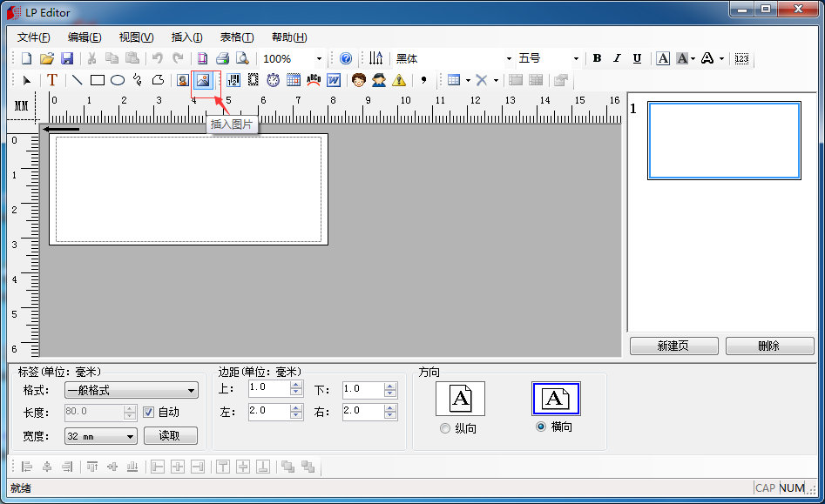Open the 插入(I) menu
Viewport: 825px width, 504px height.
pos(186,37)
